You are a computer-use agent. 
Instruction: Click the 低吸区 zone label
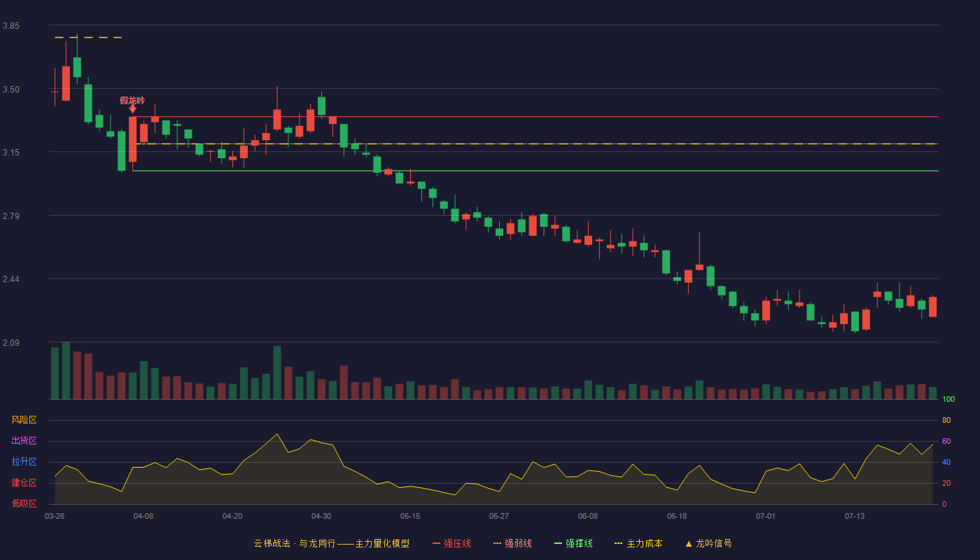click(x=24, y=503)
